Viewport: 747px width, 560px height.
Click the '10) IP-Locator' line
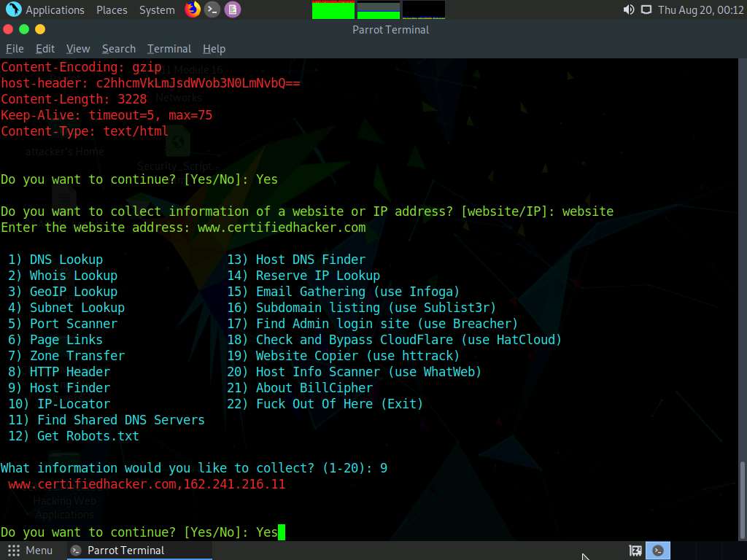(x=59, y=404)
